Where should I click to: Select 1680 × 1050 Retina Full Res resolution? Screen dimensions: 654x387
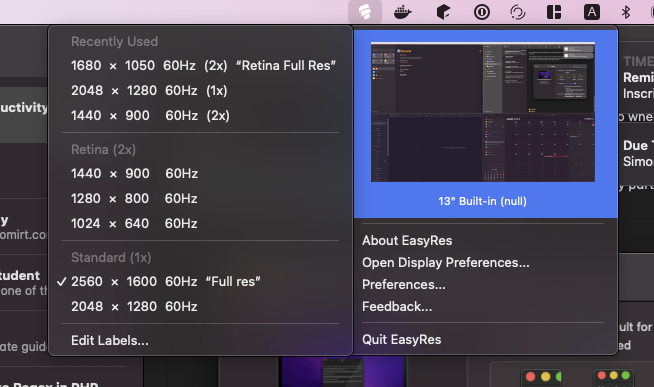coord(201,65)
